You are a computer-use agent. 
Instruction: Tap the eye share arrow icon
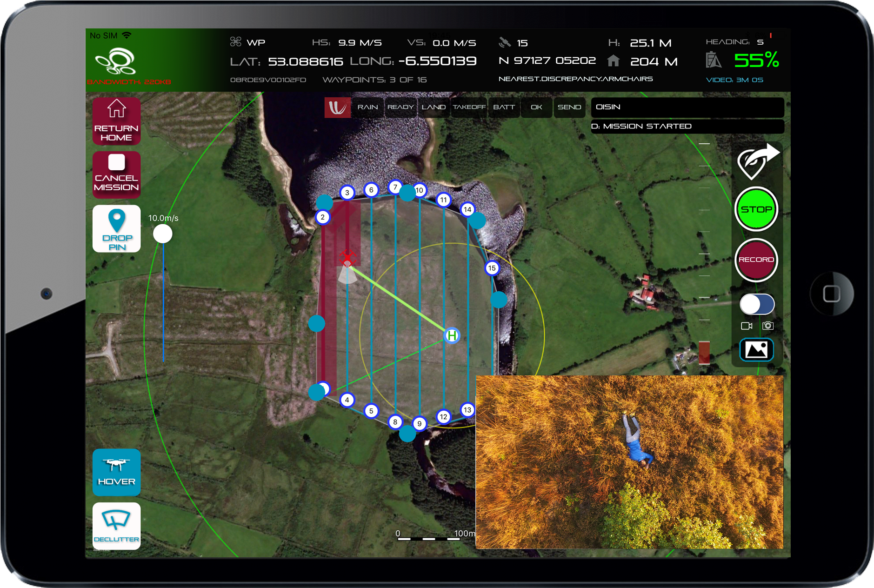coord(757,161)
